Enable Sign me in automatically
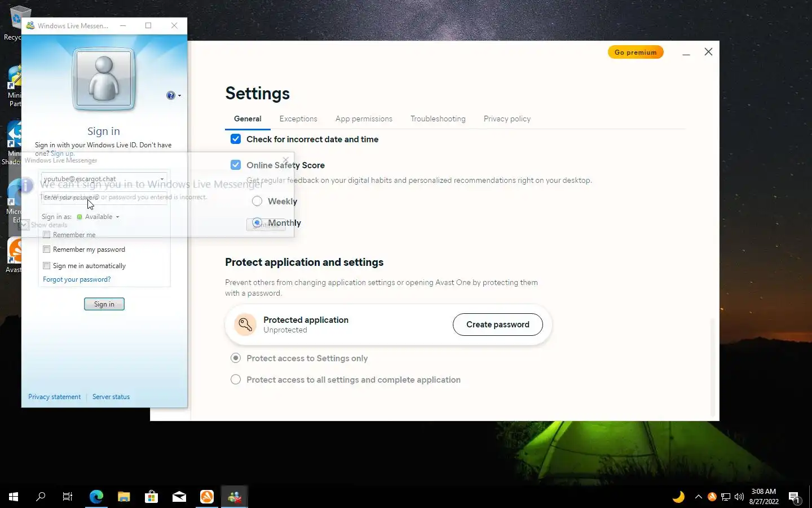The height and width of the screenshot is (508, 812). click(47, 266)
